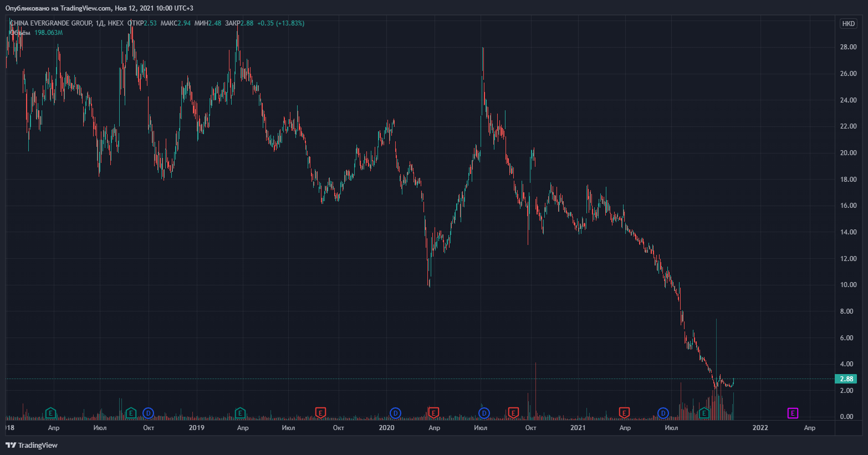Click the 2022 year label on time axis
868x455 pixels.
pos(760,428)
